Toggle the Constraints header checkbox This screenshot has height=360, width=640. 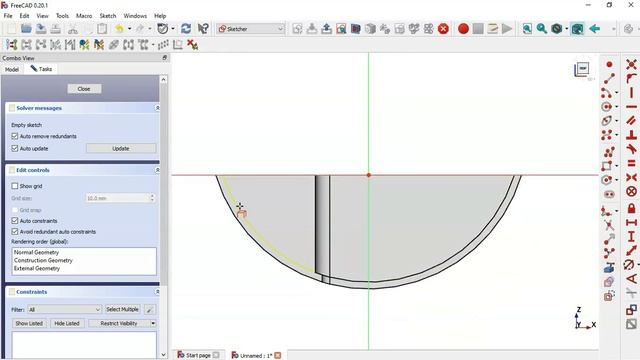pyautogui.click(x=12, y=291)
